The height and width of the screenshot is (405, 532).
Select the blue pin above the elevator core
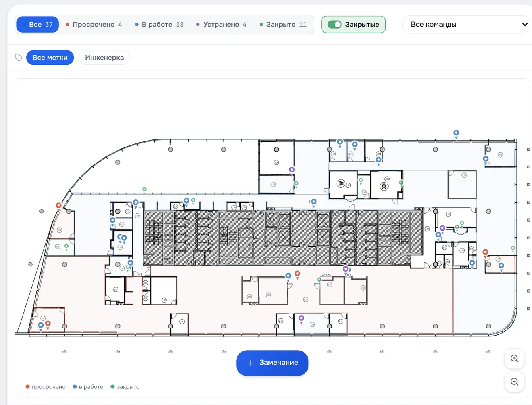(314, 203)
